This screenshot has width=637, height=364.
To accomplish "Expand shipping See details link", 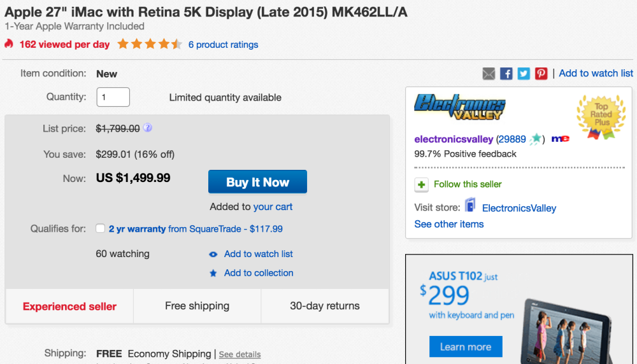I will point(240,354).
